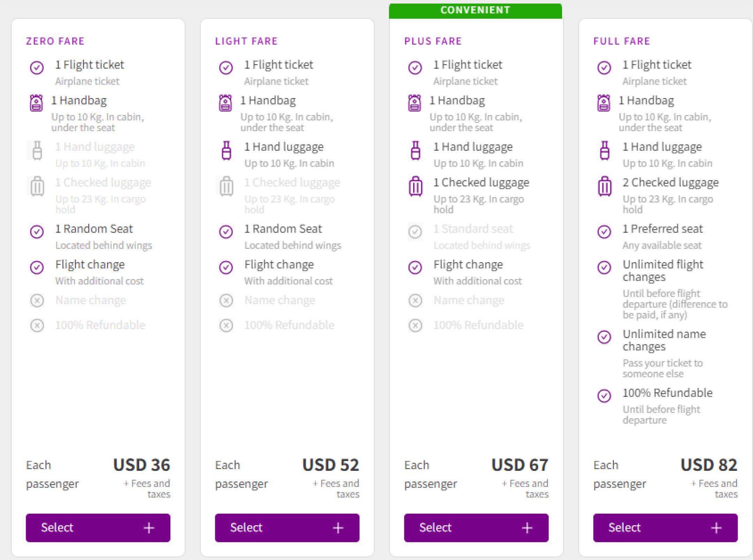Click the greyed Checked luggage icon in Zero Fare
The height and width of the screenshot is (560, 753).
[37, 187]
